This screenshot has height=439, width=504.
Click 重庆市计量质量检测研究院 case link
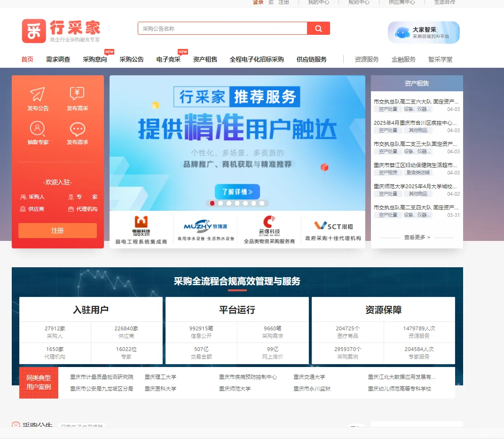pos(102,377)
